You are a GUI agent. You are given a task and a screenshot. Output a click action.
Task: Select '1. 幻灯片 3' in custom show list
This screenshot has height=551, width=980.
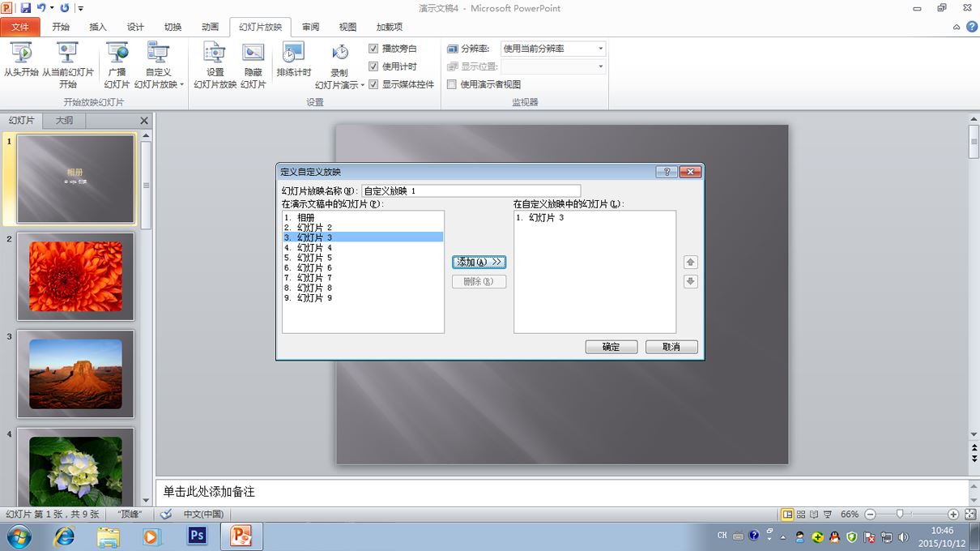pos(594,217)
